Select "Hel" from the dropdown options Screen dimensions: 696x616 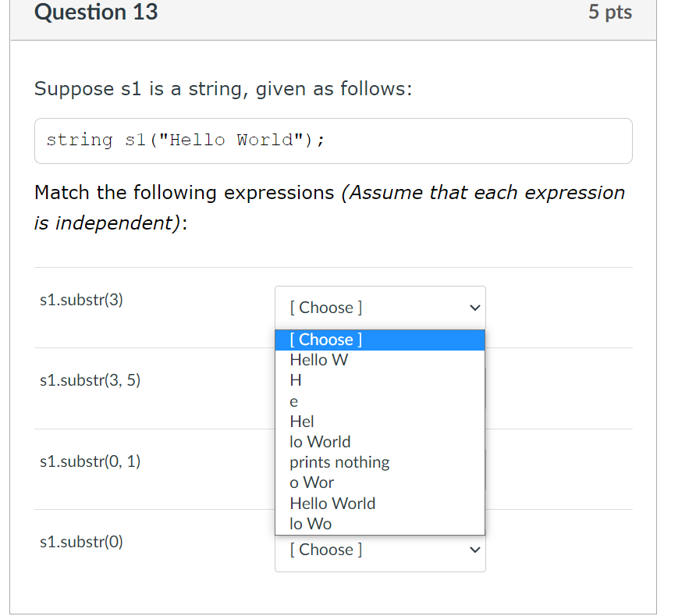pos(304,421)
